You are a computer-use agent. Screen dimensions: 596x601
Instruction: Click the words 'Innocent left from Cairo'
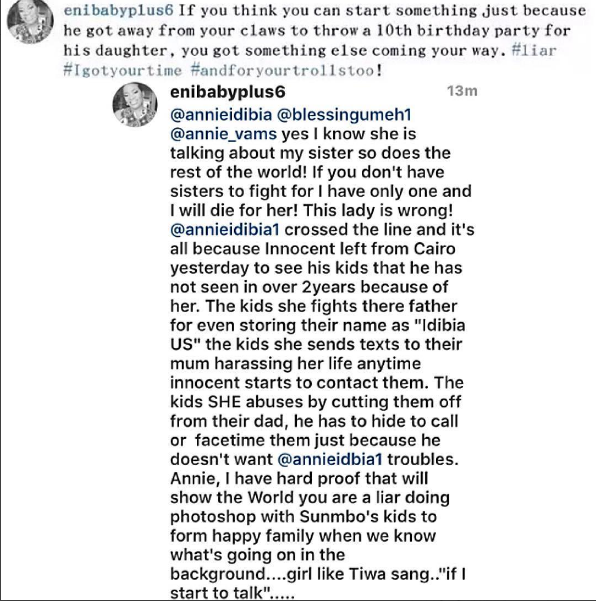360,249
